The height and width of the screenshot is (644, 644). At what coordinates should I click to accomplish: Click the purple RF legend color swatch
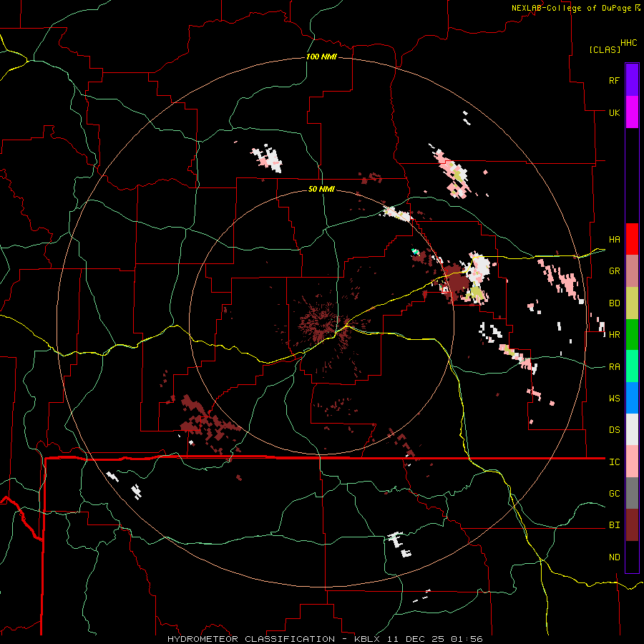(632, 80)
